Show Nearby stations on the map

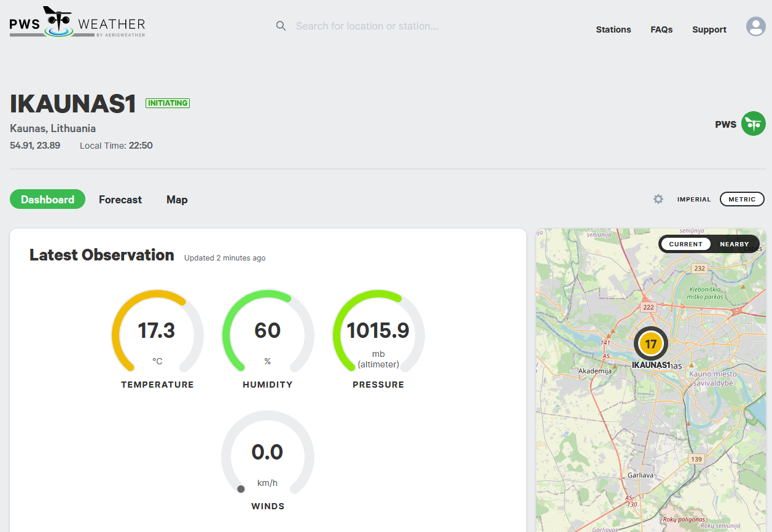(734, 244)
